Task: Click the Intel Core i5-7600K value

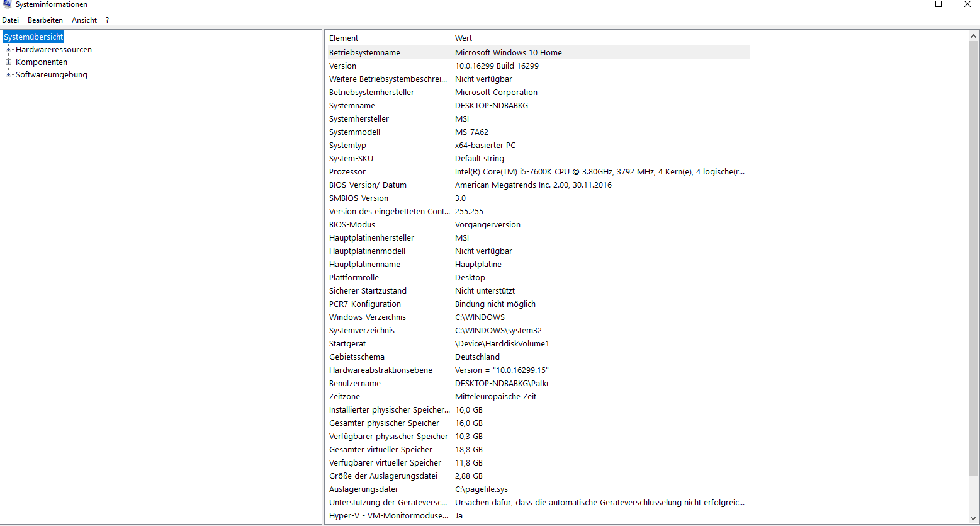Action: [600, 172]
